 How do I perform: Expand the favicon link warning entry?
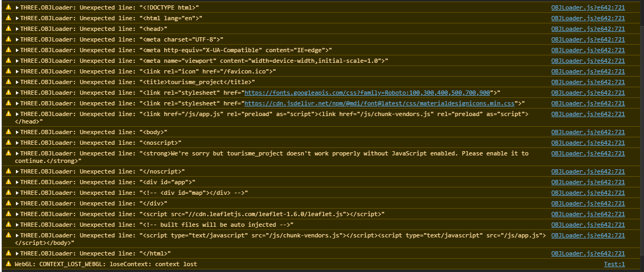tap(17, 71)
